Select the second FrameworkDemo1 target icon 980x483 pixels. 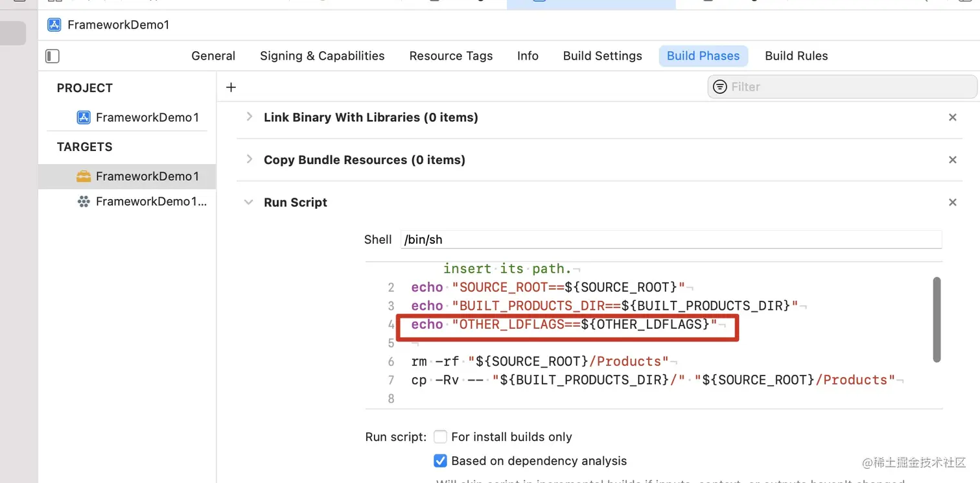[84, 202]
